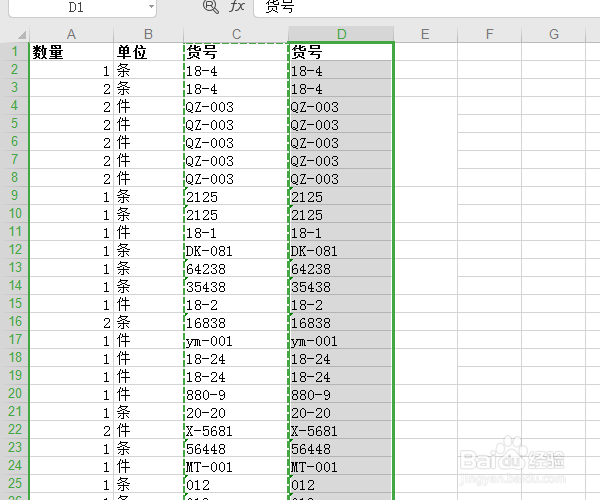The image size is (600, 500).
Task: Click empty cell F5
Action: pyautogui.click(x=489, y=124)
